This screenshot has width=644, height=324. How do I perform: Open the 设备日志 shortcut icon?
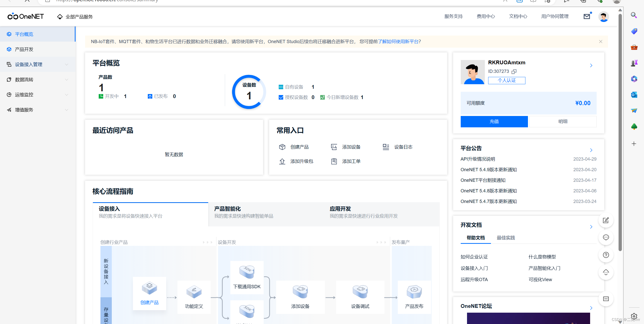coord(386,147)
